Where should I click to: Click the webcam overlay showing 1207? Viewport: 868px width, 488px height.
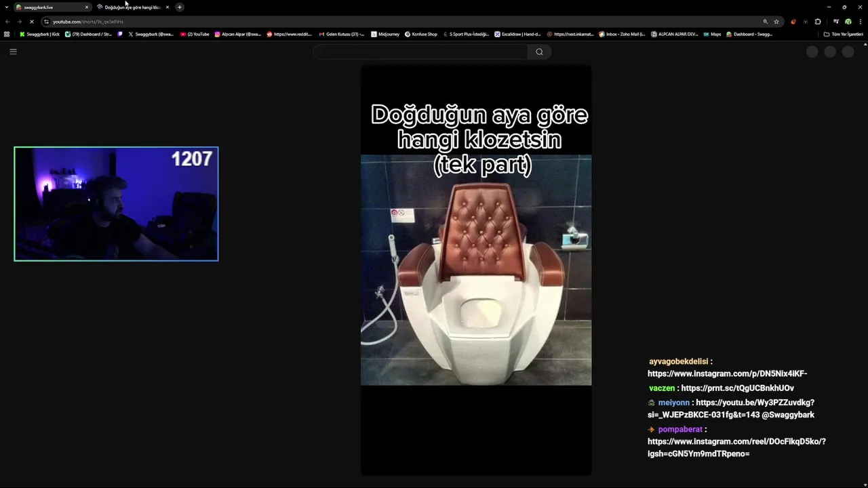tap(116, 204)
